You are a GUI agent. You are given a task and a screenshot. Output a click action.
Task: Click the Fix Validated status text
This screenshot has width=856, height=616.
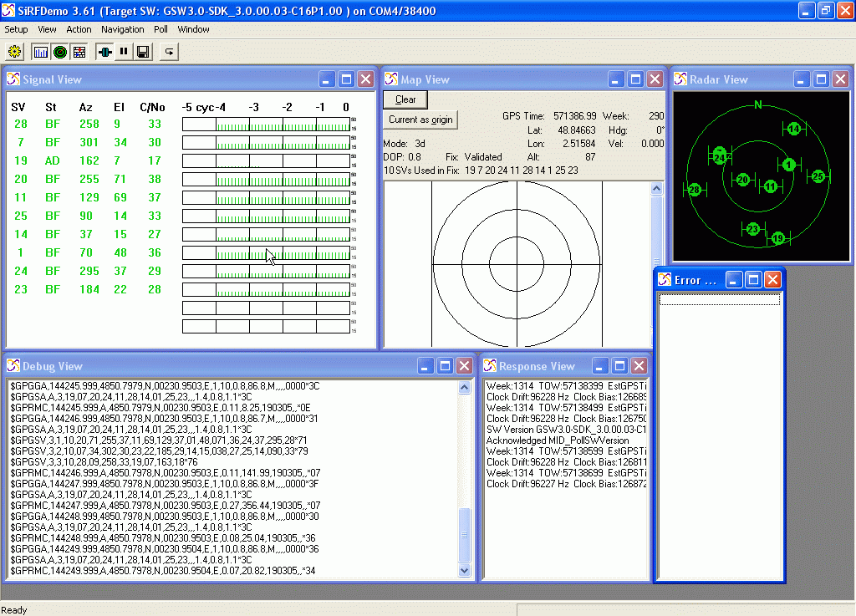tap(473, 157)
